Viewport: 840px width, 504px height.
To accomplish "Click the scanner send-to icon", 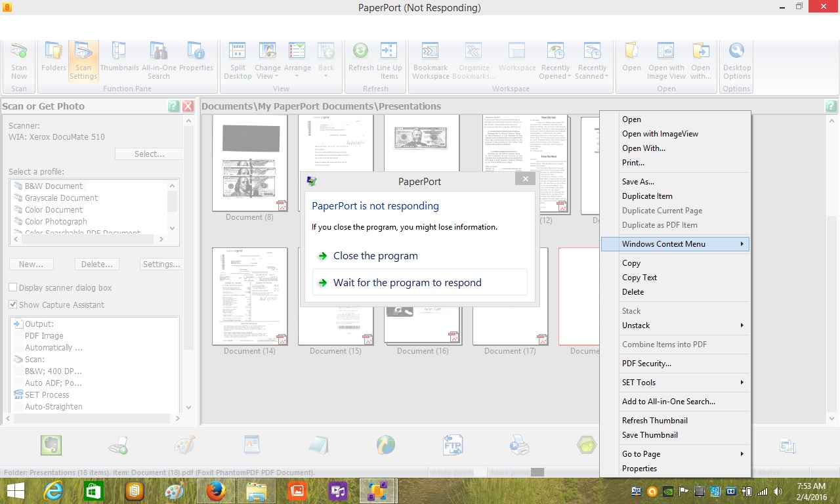I will 118,446.
